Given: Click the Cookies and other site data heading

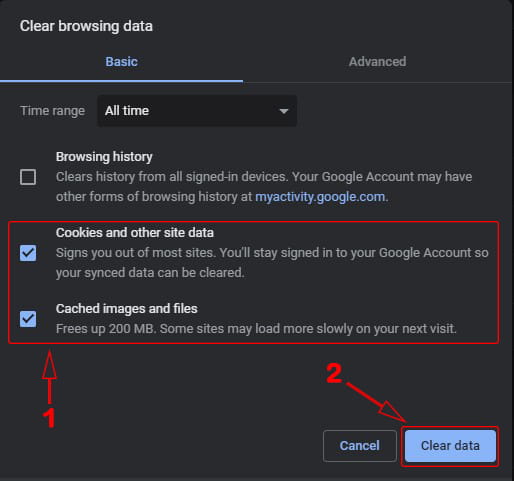Looking at the screenshot, I should (135, 233).
